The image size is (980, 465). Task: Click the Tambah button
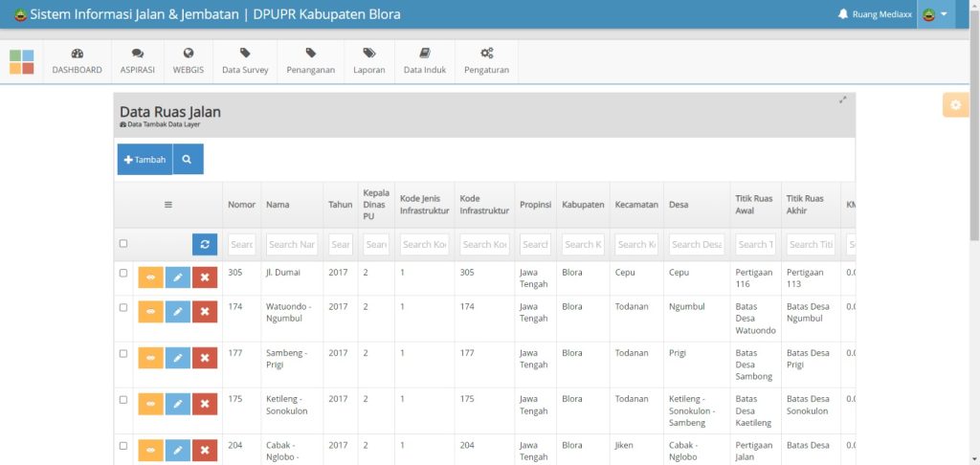point(145,160)
